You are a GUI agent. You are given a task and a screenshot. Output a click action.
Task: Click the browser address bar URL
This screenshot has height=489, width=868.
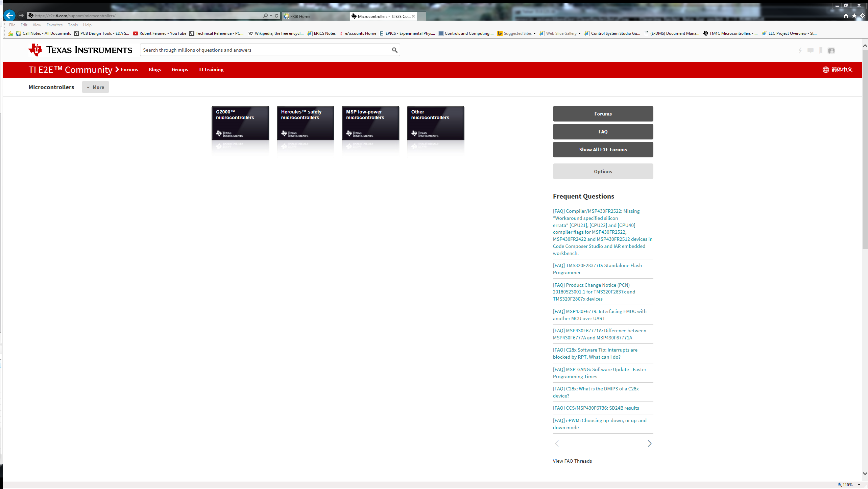pos(145,16)
